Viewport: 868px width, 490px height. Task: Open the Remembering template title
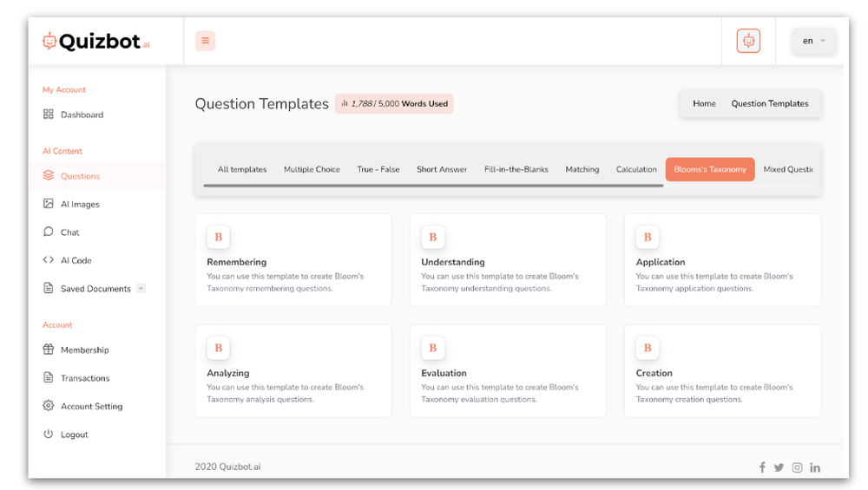click(236, 262)
